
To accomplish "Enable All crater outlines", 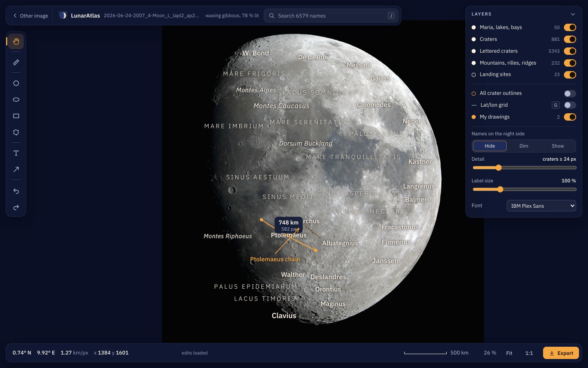I will [570, 93].
